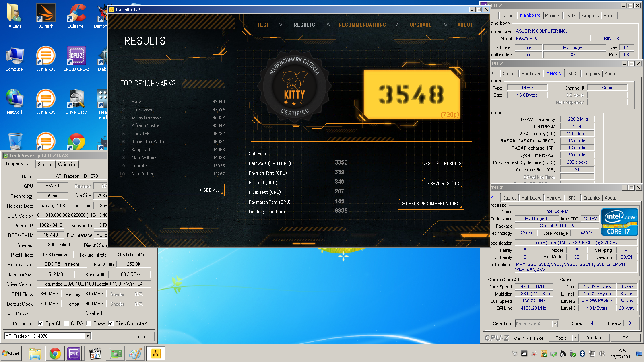Open Graphics tab in the Memory CPU-Z window
Image resolution: width=644 pixels, height=362 pixels.
tap(591, 74)
